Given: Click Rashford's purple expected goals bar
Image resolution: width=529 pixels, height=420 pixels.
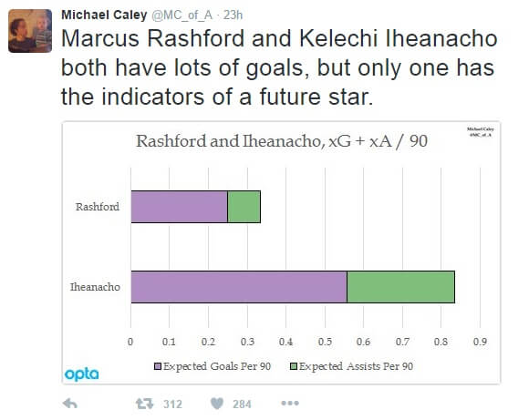Looking at the screenshot, I should click(x=179, y=207).
